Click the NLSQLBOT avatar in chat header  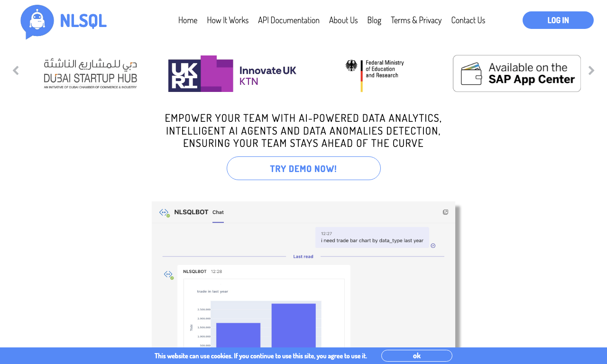[165, 213]
